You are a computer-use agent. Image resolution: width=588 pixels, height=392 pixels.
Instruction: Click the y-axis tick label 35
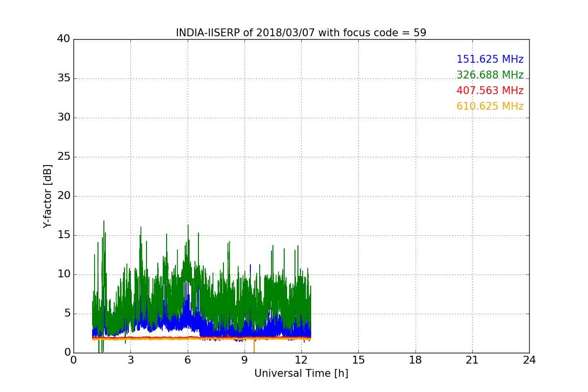pyautogui.click(x=64, y=78)
